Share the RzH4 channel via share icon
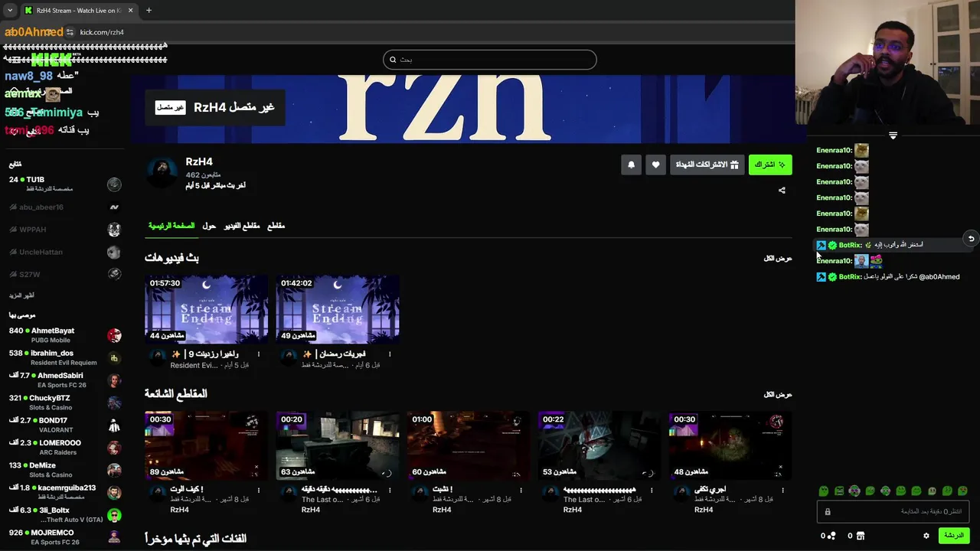980x551 pixels. (x=782, y=191)
